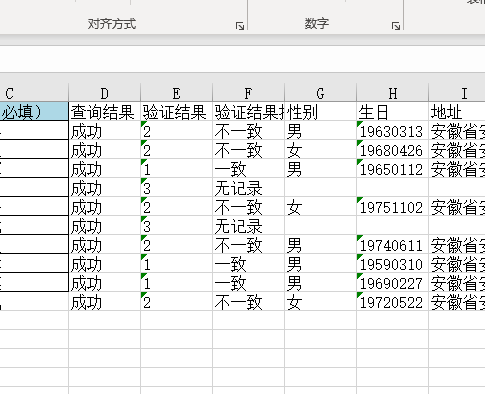Select birthday cell 19740611
The width and height of the screenshot is (485, 394).
click(x=392, y=245)
